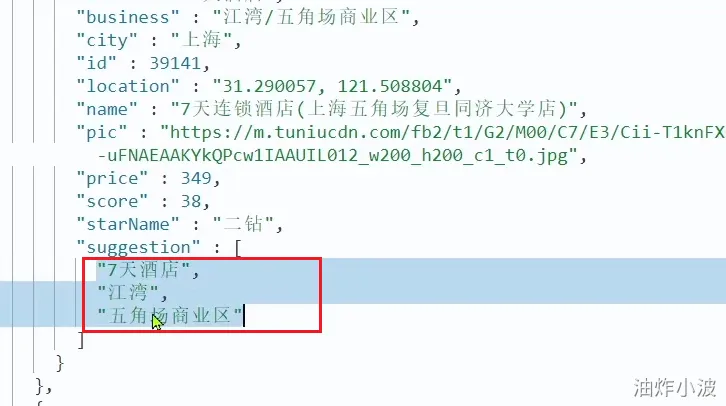This screenshot has width=726, height=406.
Task: Click the location coordinates string
Action: pos(332,87)
